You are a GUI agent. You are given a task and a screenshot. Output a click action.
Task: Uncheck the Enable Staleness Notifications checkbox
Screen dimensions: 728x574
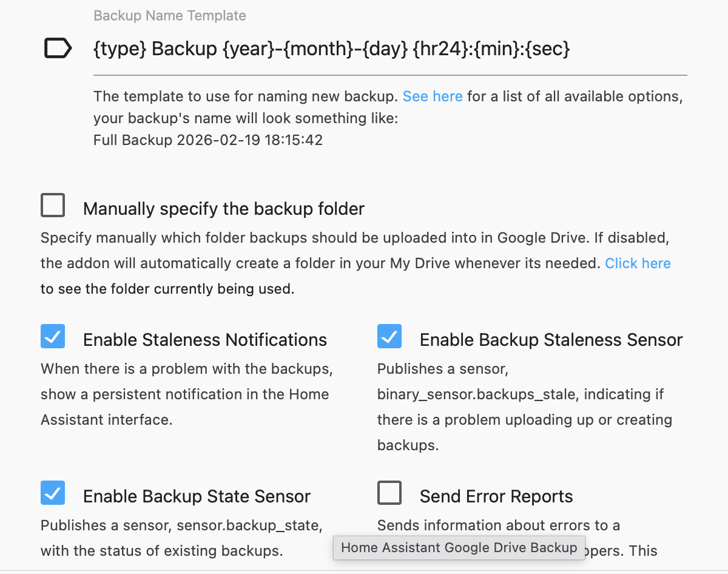click(x=53, y=336)
